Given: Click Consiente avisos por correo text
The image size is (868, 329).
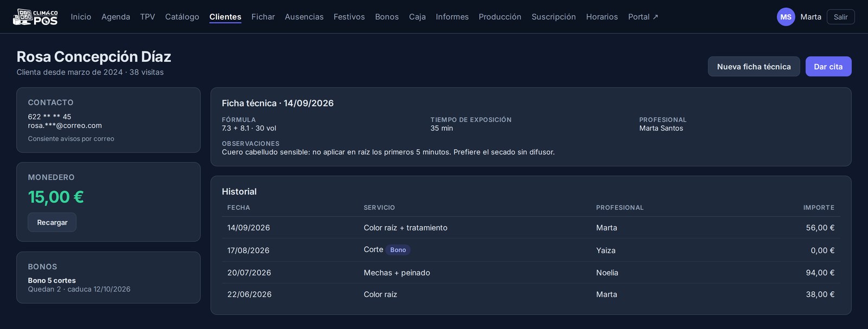Looking at the screenshot, I should (71, 139).
